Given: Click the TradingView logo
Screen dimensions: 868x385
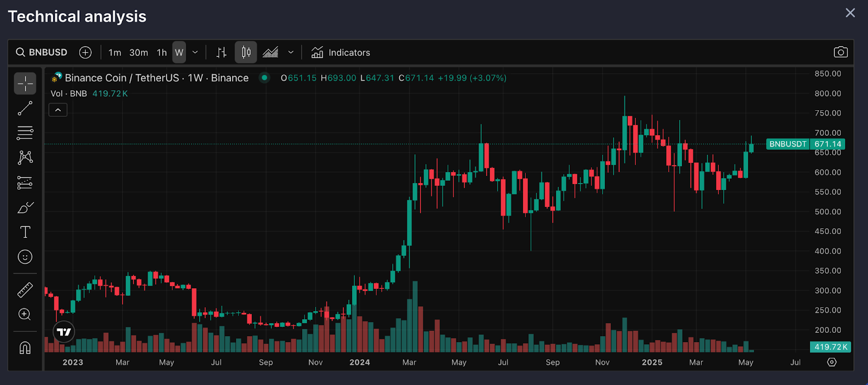Looking at the screenshot, I should pyautogui.click(x=64, y=332).
